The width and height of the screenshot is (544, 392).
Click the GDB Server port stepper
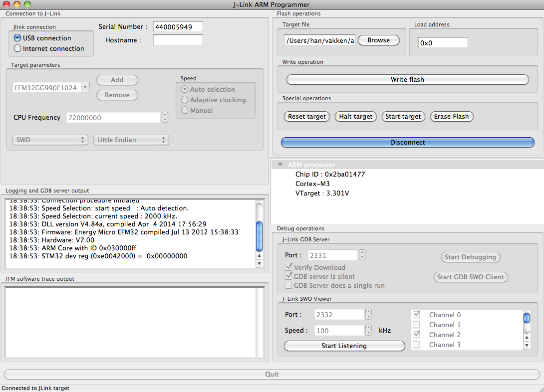(362, 255)
